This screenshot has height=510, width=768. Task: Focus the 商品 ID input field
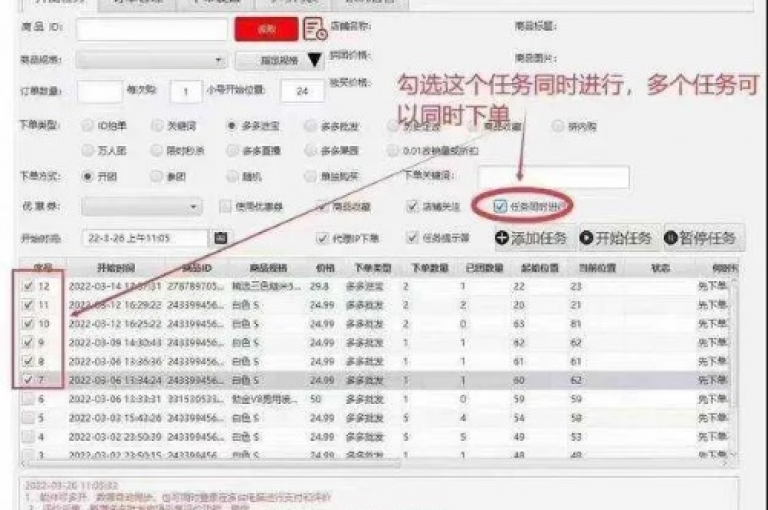point(152,29)
